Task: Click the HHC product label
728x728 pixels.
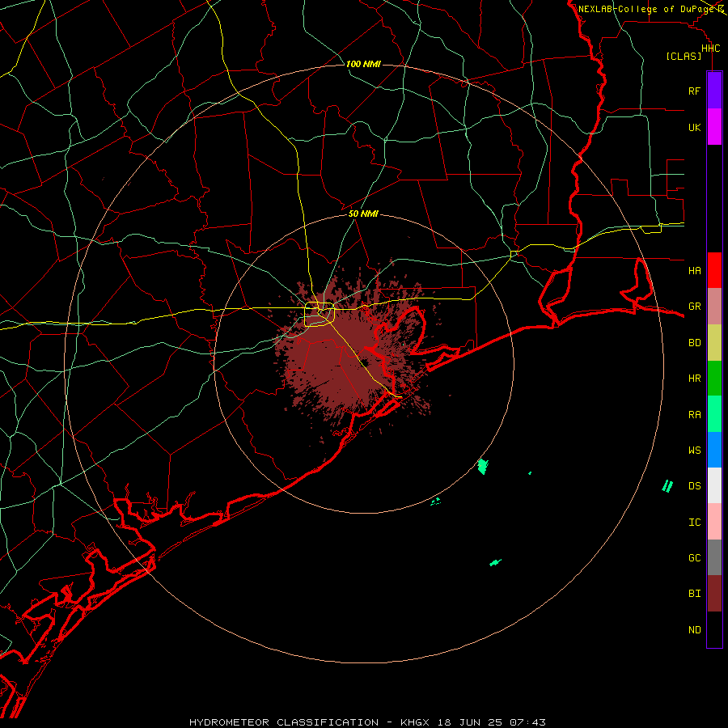Action: (x=710, y=49)
